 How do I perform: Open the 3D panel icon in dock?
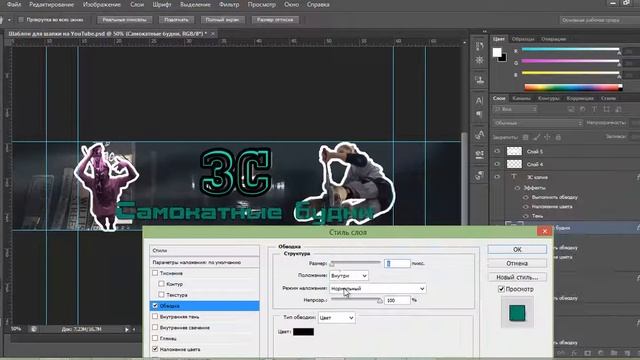[x=480, y=176]
